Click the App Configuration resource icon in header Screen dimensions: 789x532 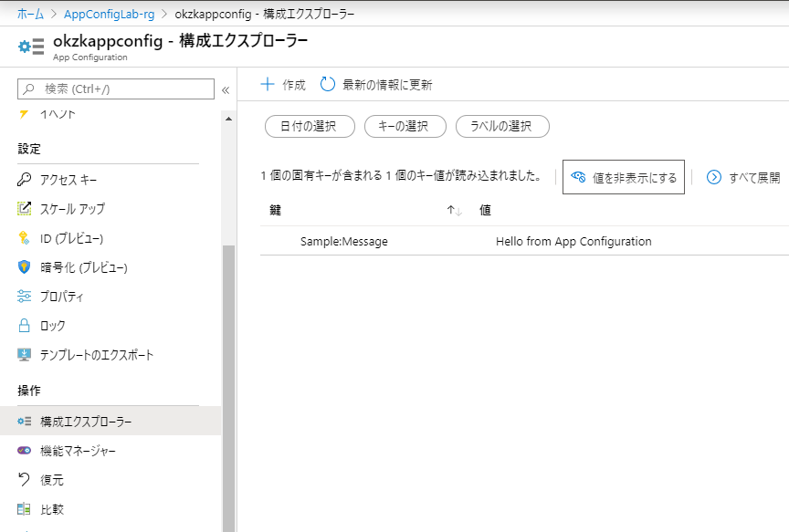point(31,47)
